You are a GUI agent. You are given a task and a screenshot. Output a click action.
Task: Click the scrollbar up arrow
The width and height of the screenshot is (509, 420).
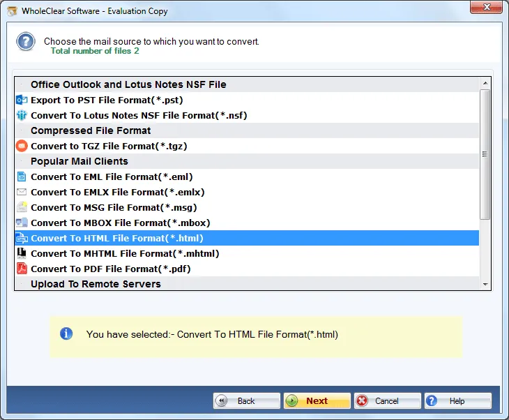485,83
